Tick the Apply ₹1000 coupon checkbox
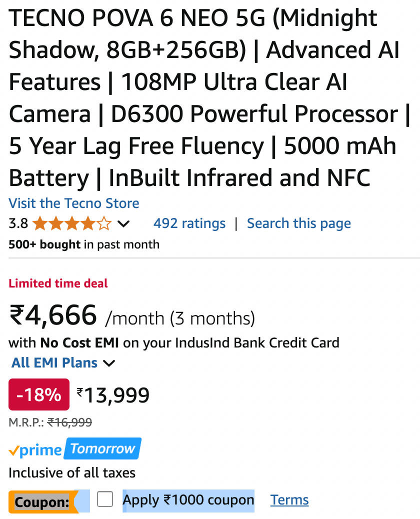The image size is (420, 519). 105,499
